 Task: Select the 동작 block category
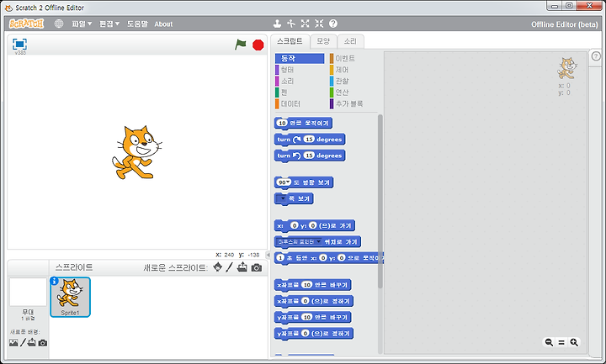[300, 58]
